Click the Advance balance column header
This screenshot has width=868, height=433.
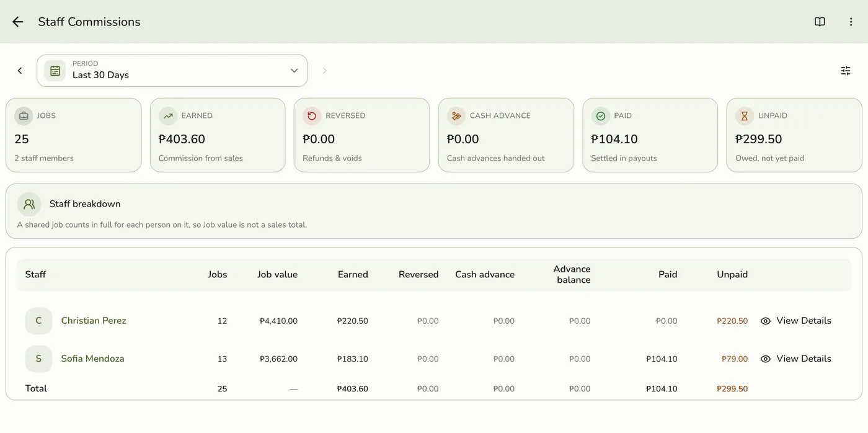[x=572, y=274]
